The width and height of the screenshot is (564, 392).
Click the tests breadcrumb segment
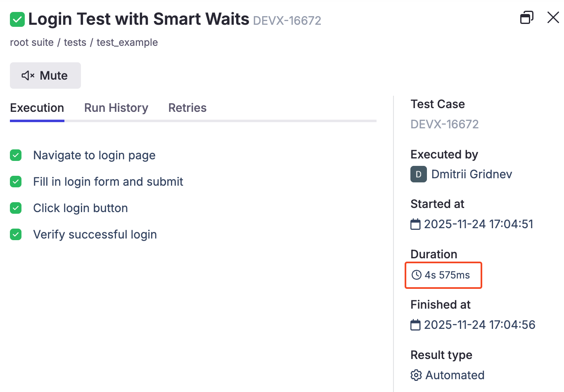75,43
